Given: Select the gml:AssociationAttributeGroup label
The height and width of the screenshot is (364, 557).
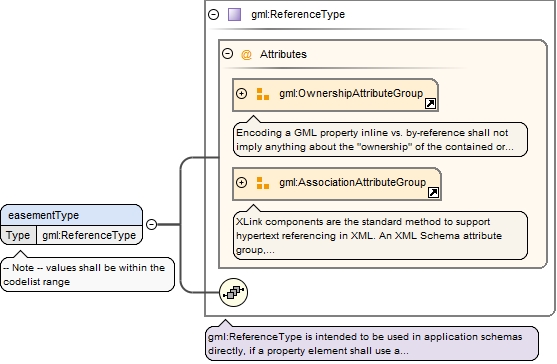Looking at the screenshot, I should tap(352, 183).
